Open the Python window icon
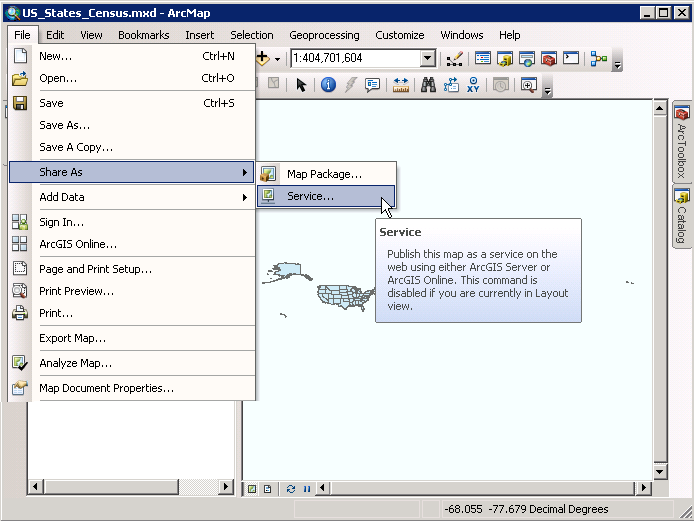The width and height of the screenshot is (694, 521). [x=571, y=58]
